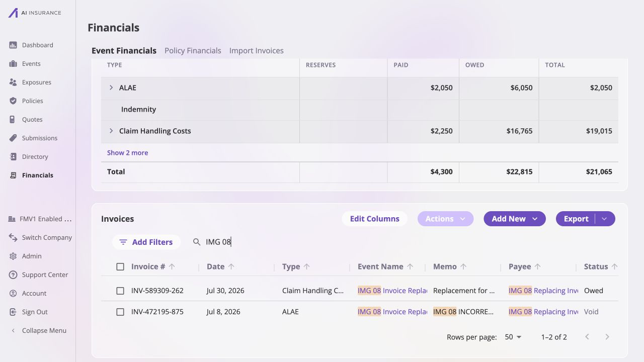Go to the previous page of invoices
Viewport: 644px width, 362px height.
tap(587, 337)
